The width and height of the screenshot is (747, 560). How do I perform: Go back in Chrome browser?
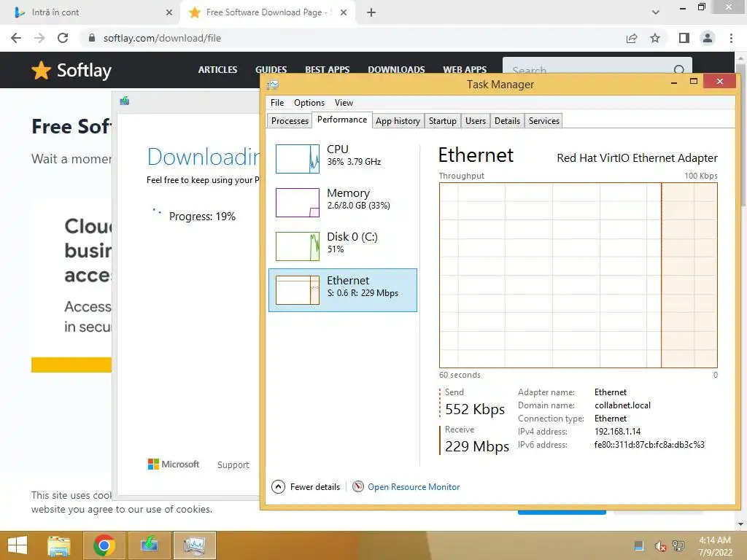(x=16, y=38)
